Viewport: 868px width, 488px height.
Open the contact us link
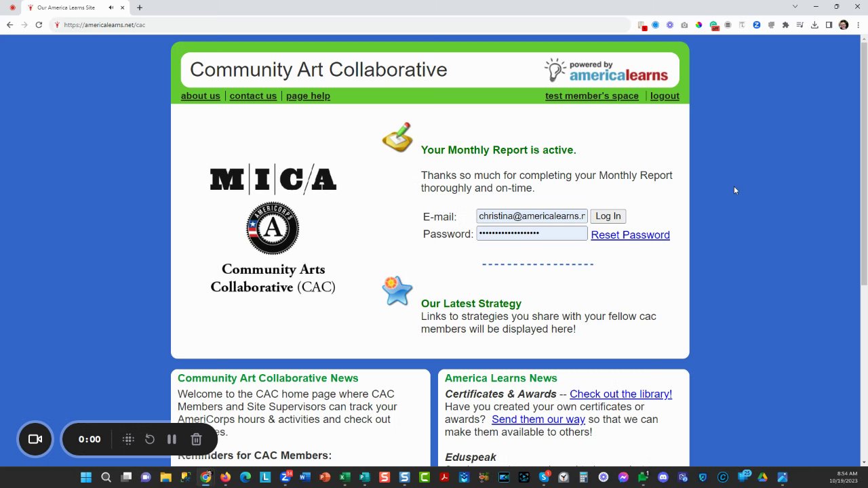click(253, 96)
